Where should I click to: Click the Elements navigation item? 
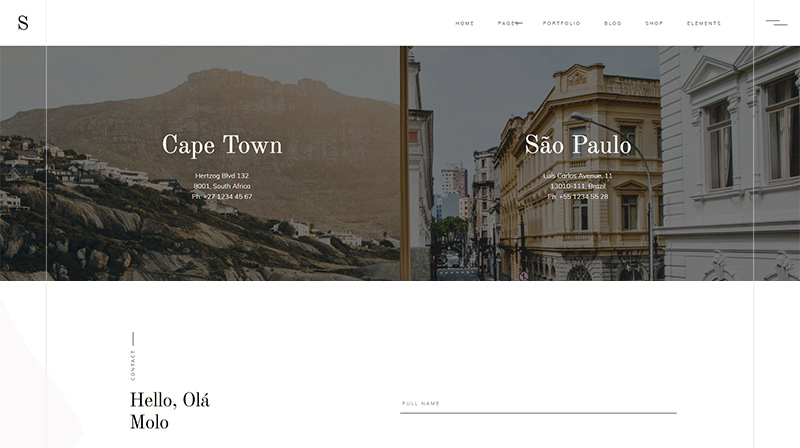pyautogui.click(x=704, y=23)
